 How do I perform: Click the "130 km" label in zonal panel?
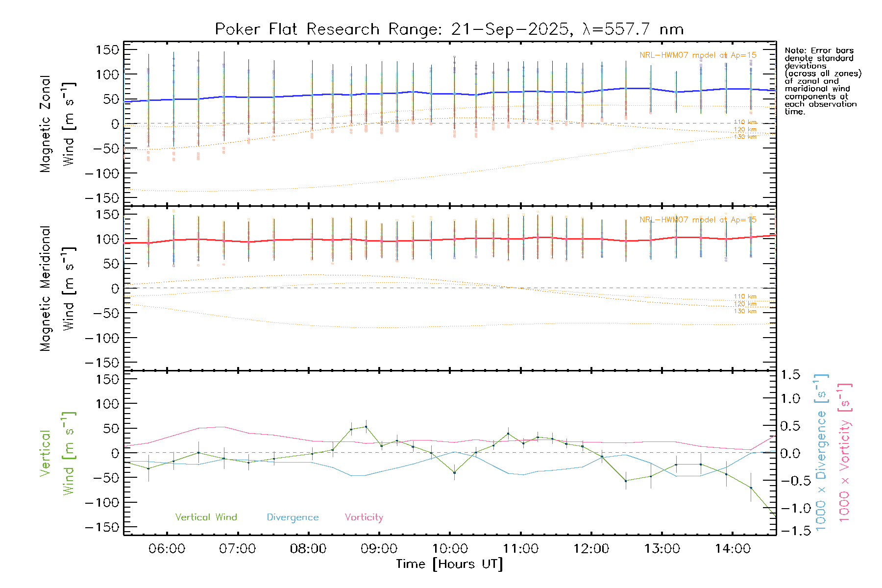click(745, 137)
